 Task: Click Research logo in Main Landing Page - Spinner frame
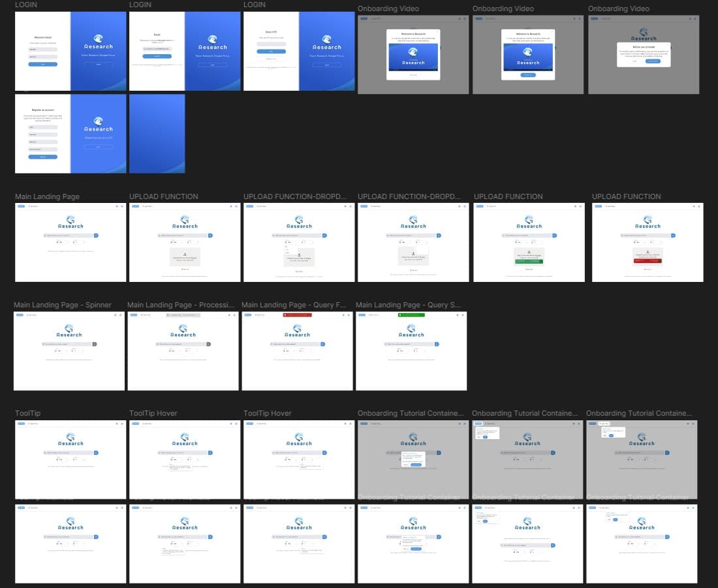click(69, 331)
